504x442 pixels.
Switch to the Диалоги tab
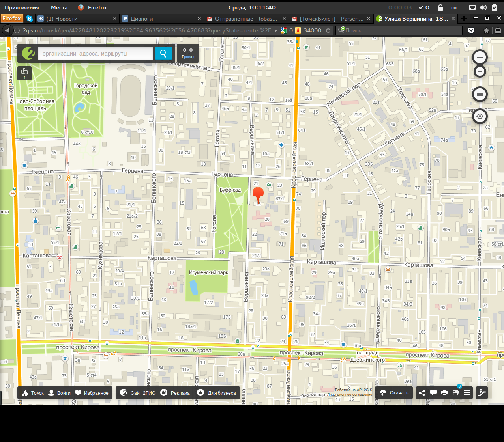(x=162, y=19)
